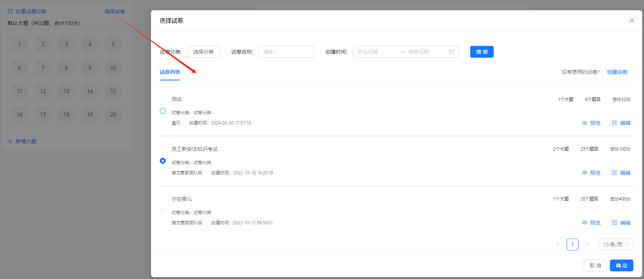The height and width of the screenshot is (279, 644).
Task: Click the 搜索 button
Action: [x=482, y=52]
